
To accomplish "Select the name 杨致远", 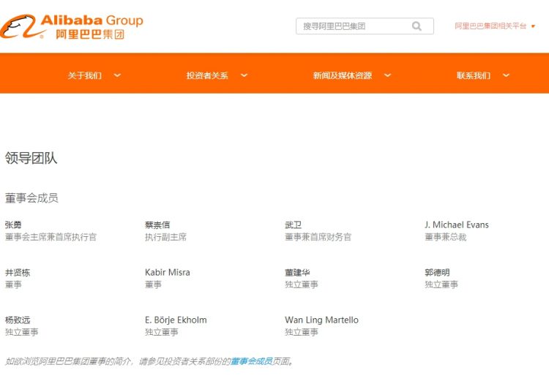I will click(x=18, y=320).
